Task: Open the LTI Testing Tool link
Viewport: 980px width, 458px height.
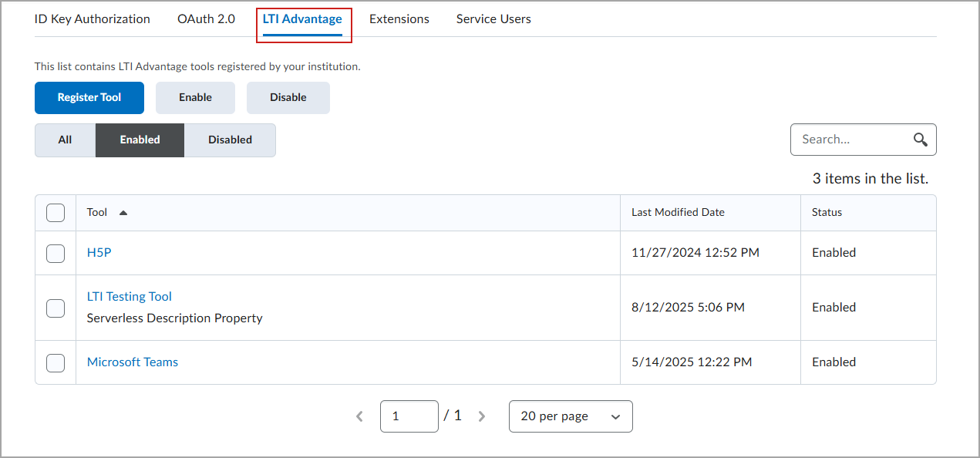Action: click(x=130, y=297)
